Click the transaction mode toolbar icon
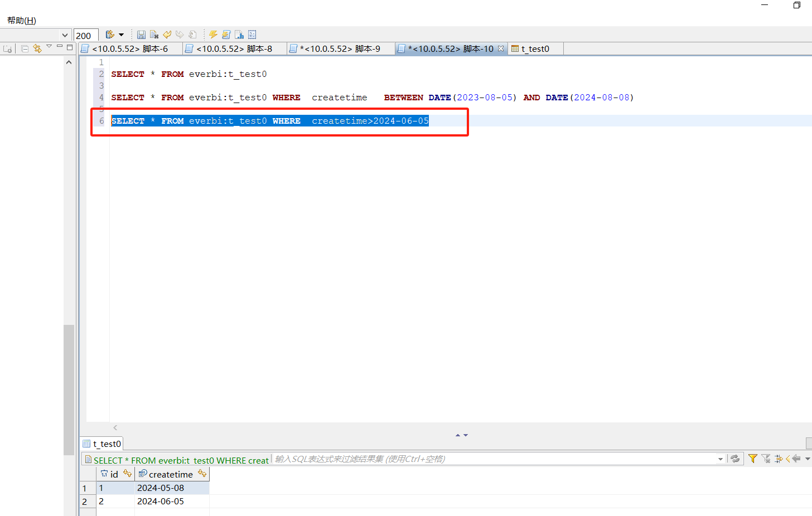 pyautogui.click(x=110, y=35)
